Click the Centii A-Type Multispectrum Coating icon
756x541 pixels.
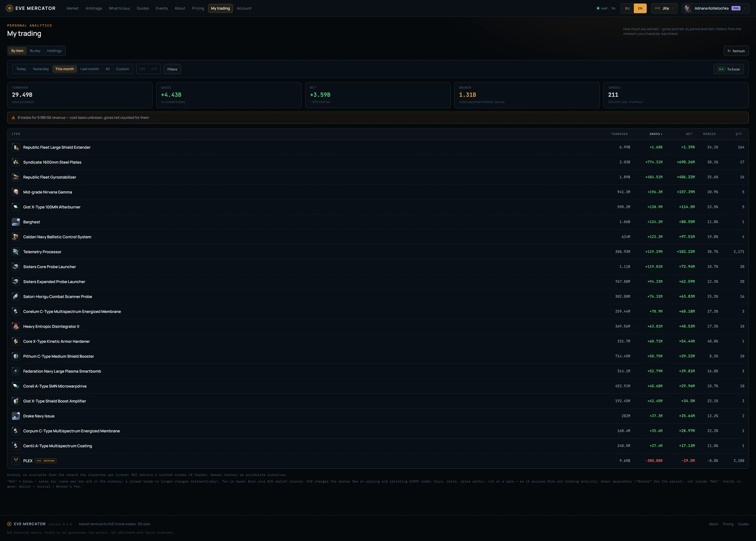(x=16, y=446)
